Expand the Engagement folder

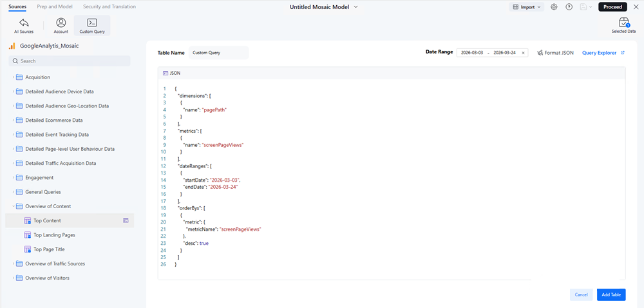tap(13, 177)
